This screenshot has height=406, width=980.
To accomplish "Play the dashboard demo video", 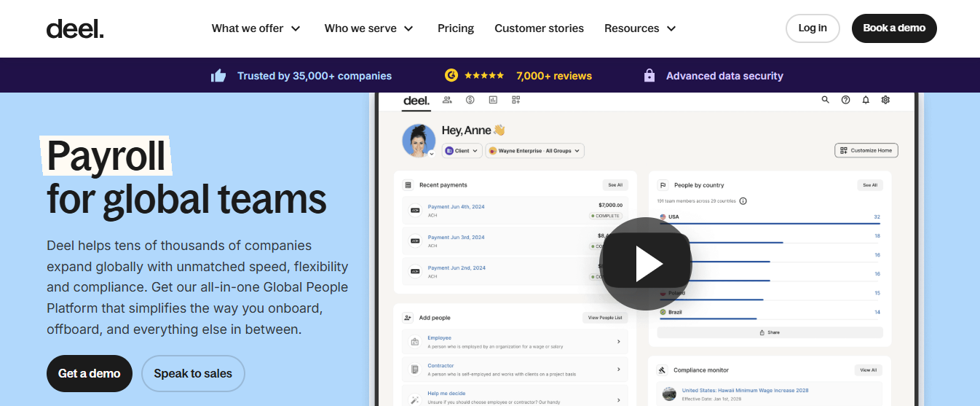I will [x=645, y=264].
